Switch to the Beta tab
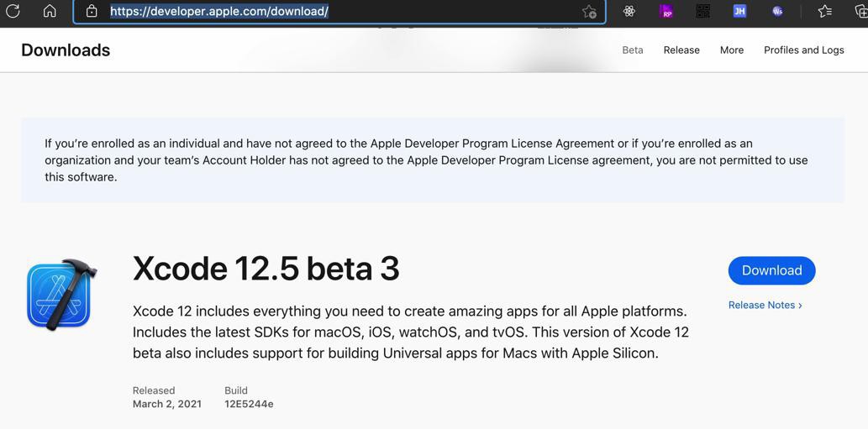 [633, 50]
